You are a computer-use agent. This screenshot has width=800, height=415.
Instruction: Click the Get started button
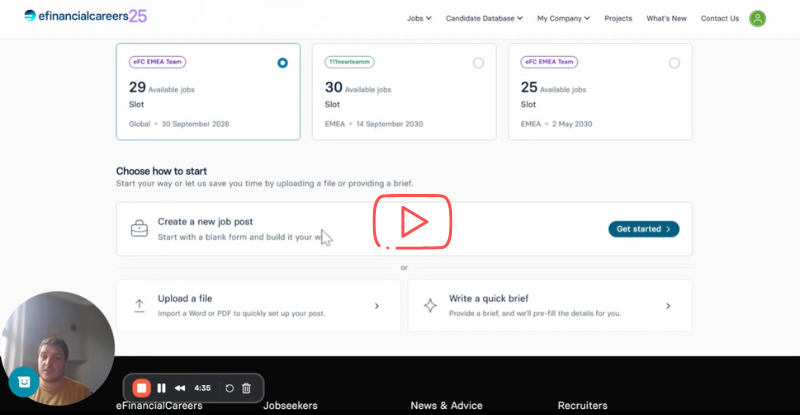coord(644,229)
